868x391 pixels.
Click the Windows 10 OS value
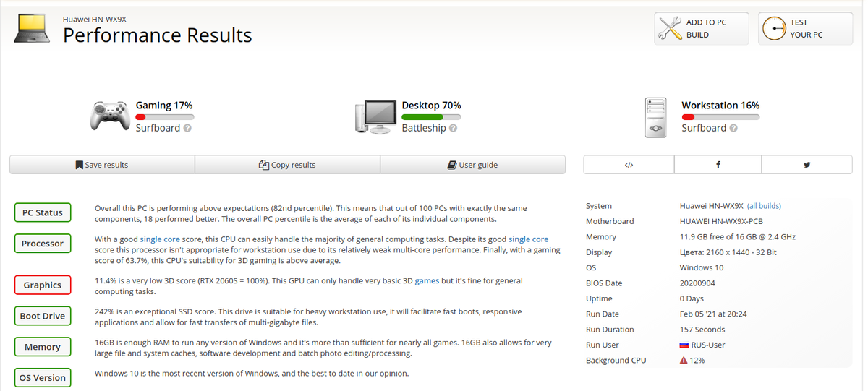click(702, 268)
